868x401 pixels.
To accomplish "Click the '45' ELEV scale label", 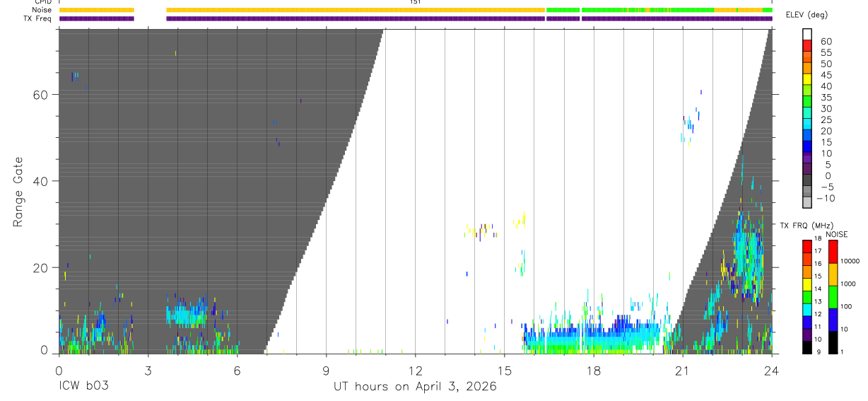I will point(826,75).
